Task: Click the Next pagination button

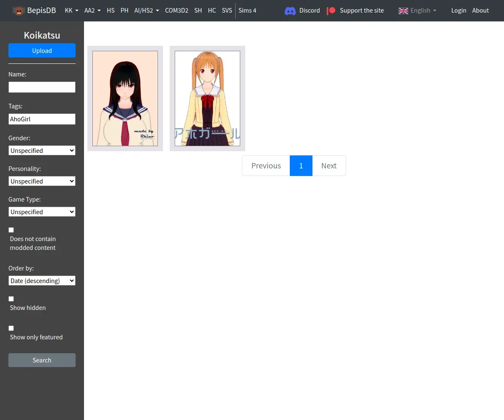Action: click(x=329, y=165)
